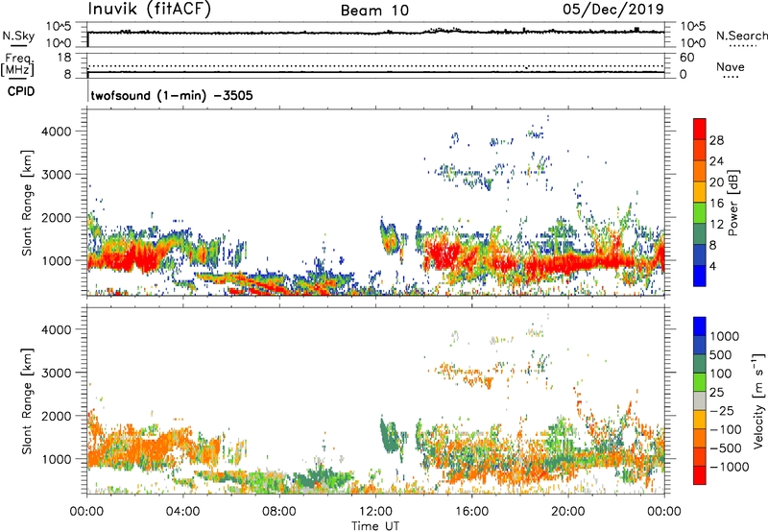768x532 pixels.
Task: Select the '-25' velocity colorbar value
Action: [x=722, y=411]
